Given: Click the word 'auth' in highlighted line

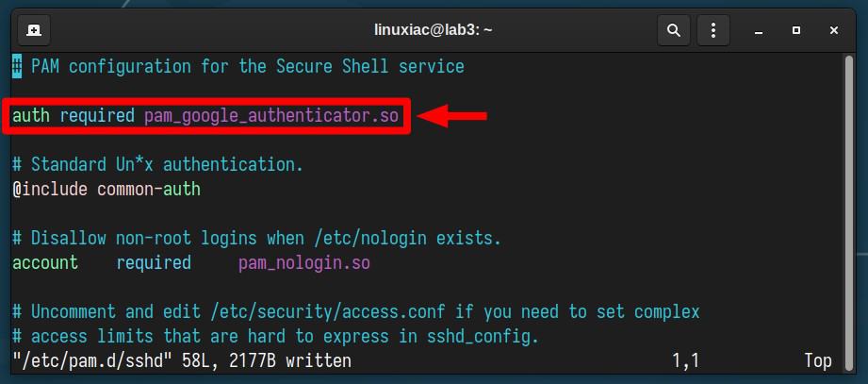Looking at the screenshot, I should click(x=31, y=116).
